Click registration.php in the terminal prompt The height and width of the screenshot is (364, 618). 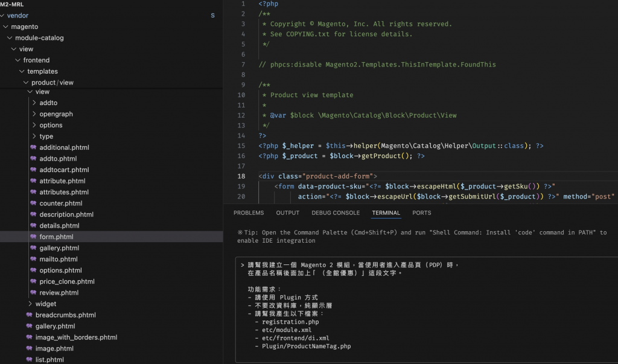pyautogui.click(x=290, y=322)
